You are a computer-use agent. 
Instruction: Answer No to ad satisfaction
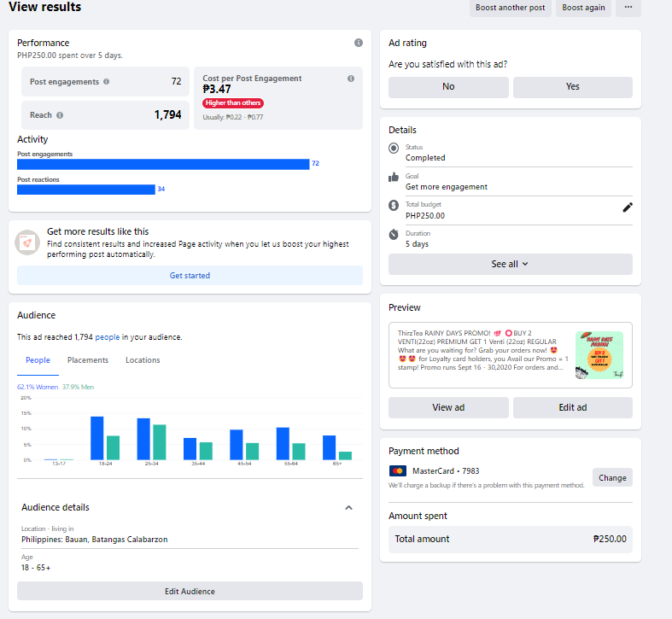pyautogui.click(x=448, y=87)
